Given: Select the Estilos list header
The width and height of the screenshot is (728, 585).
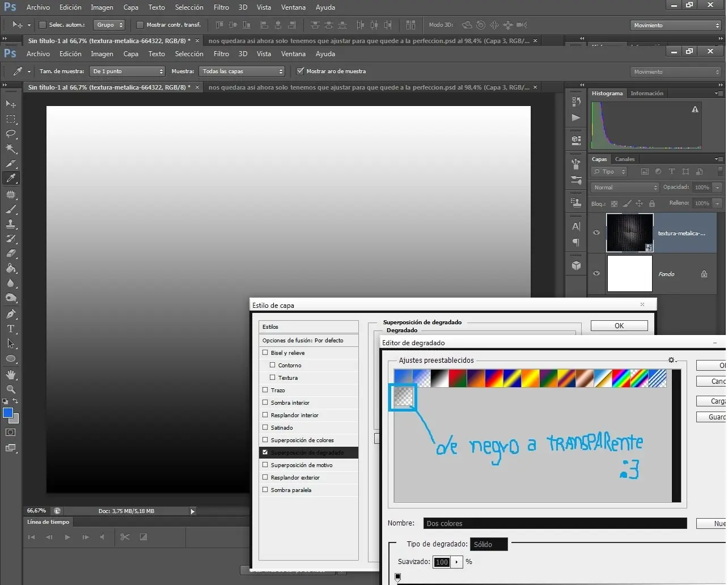Looking at the screenshot, I should click(309, 327).
